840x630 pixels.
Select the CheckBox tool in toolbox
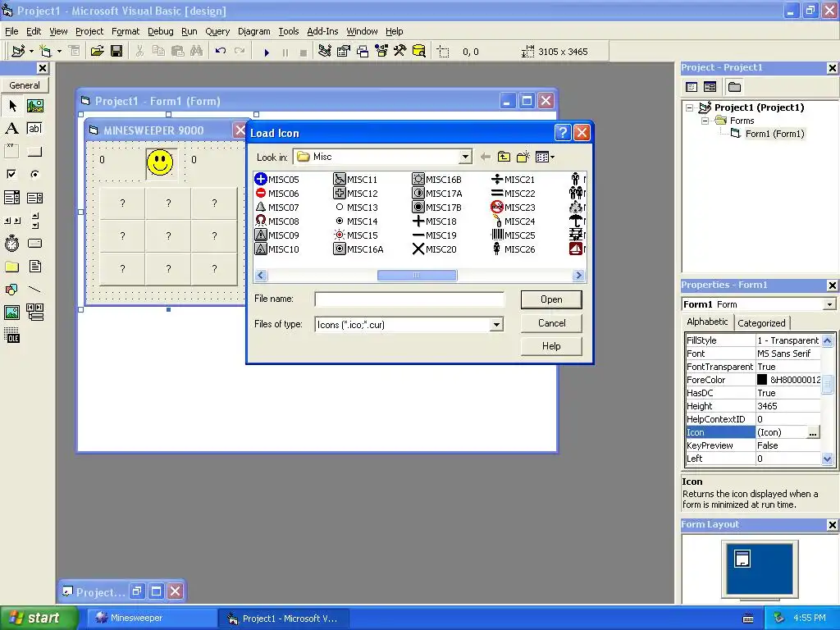coord(11,174)
